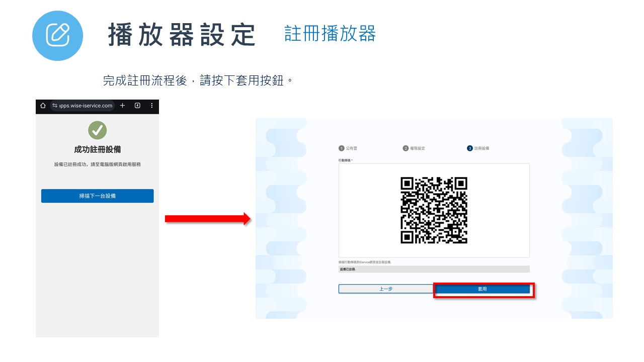Select the Home icon in the phone browser toolbar

coord(43,107)
